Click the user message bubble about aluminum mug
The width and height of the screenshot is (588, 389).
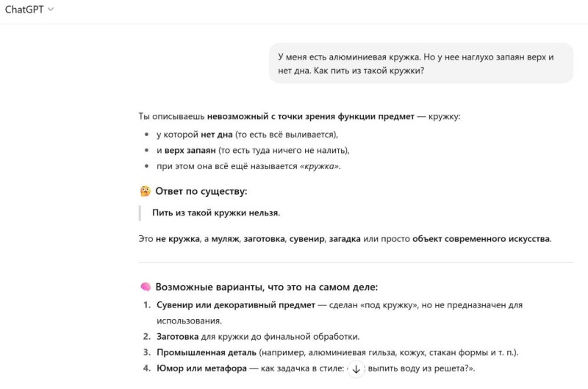click(421, 63)
